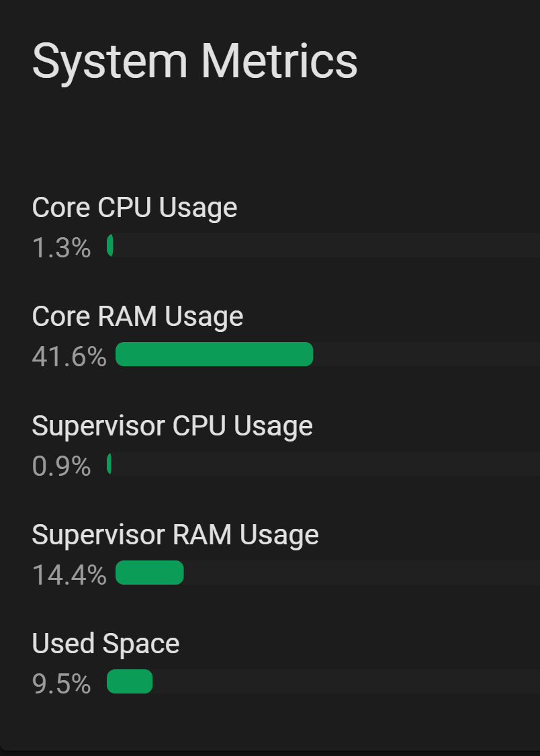Select the Supervisor RAM Usage label
540x756 pixels.
tap(175, 534)
